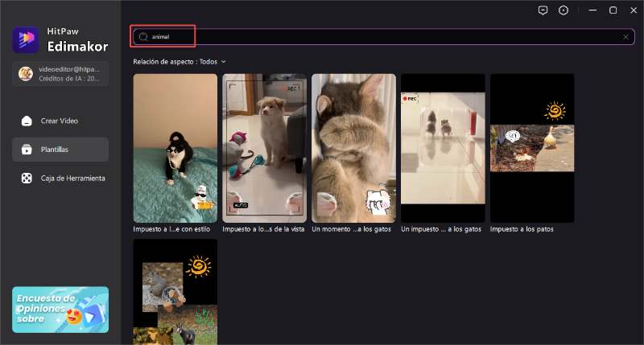Open the sleeping cat close-up template
Viewport: 644px width, 345px height.
point(353,148)
